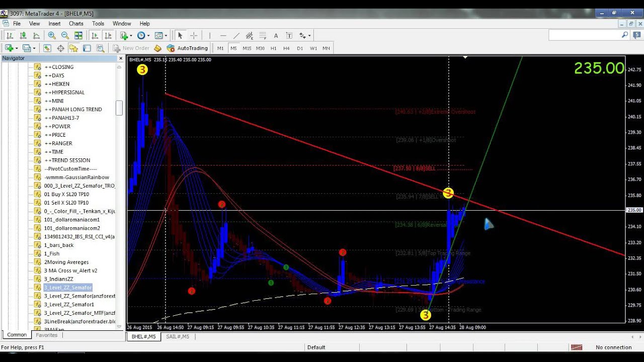Open the Charts menu
644x362 pixels.
(76, 24)
